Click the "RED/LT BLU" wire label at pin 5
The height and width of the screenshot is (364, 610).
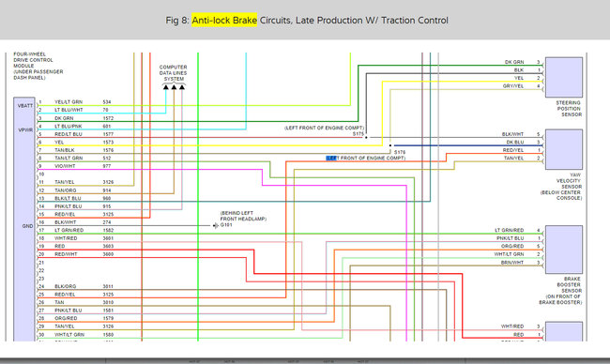click(x=69, y=134)
